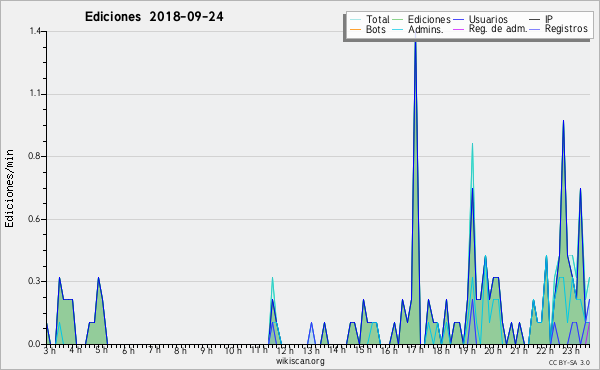Click the Total light-cyan legend line
The image size is (600, 370).
pyautogui.click(x=355, y=20)
